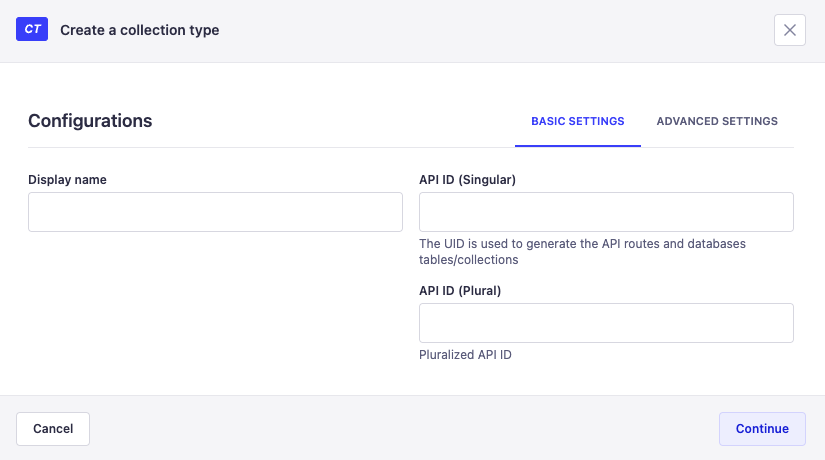
Task: Switch to the Basic Settings tab
Action: tap(577, 121)
